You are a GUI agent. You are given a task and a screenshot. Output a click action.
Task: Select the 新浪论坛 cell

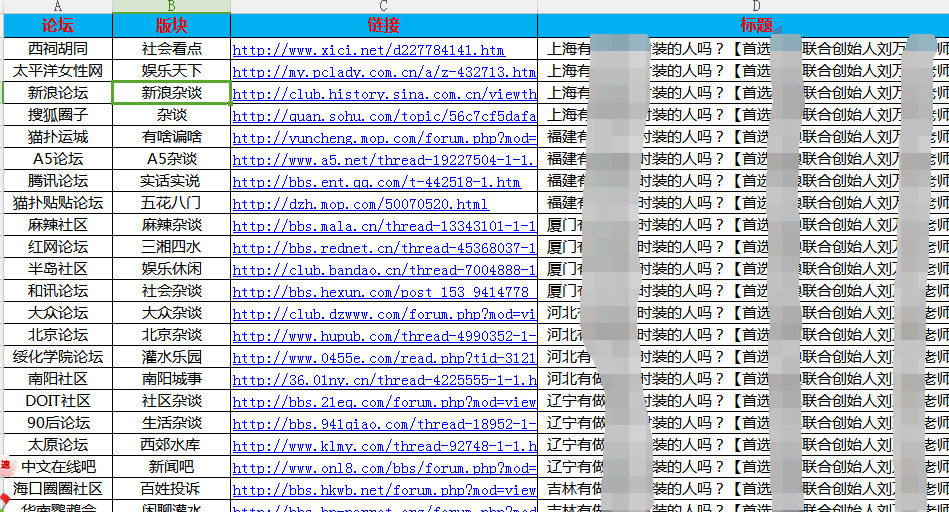click(57, 93)
